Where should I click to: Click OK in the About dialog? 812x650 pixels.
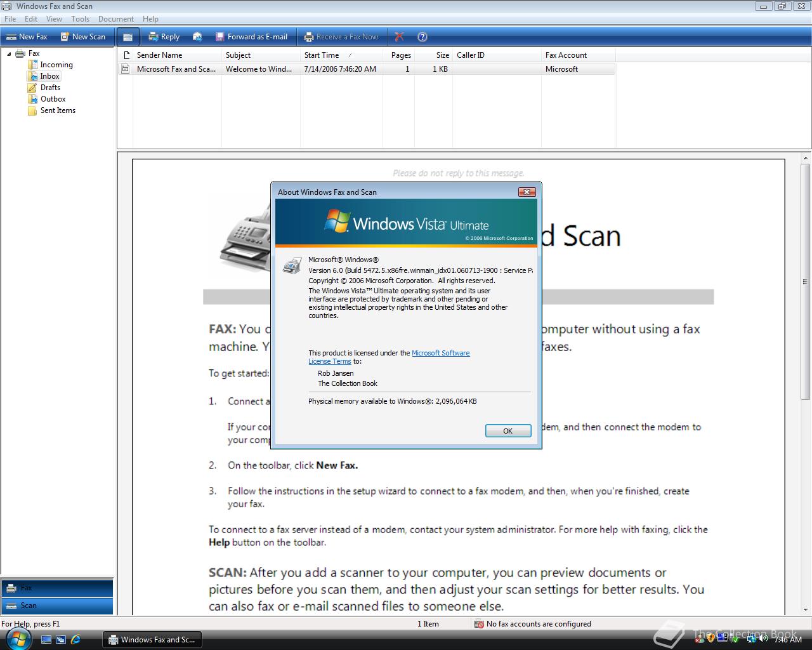507,431
